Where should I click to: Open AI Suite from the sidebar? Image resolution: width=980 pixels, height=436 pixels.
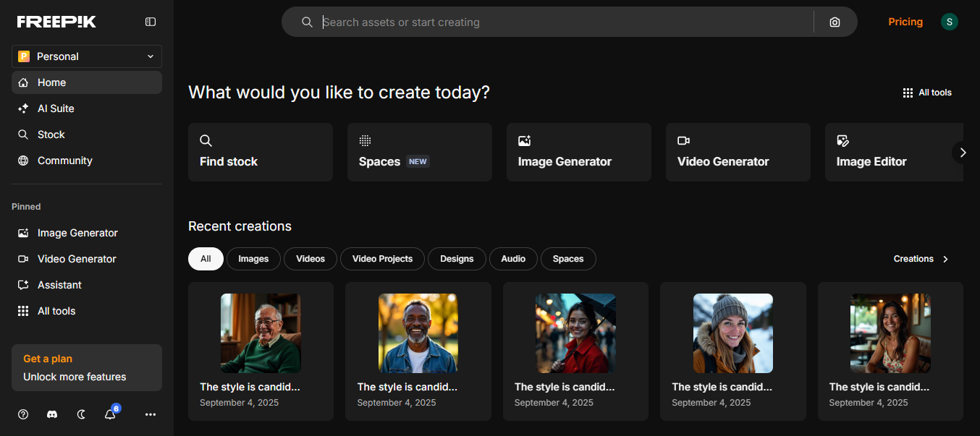(x=56, y=108)
